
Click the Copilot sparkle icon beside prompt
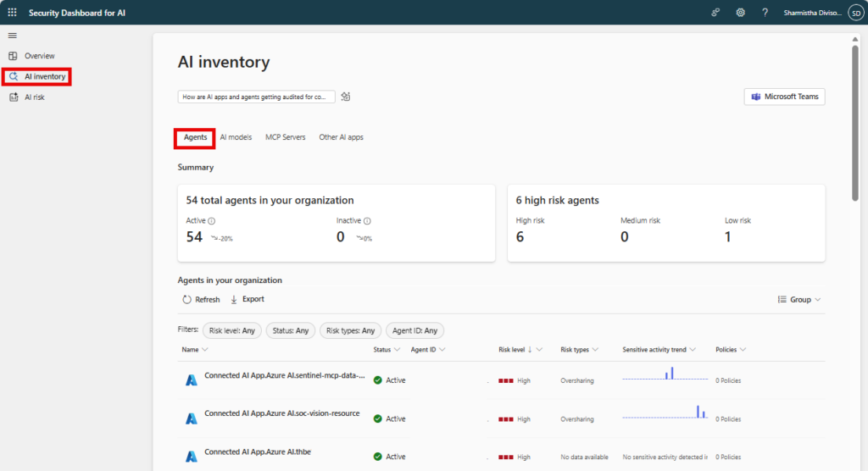[346, 97]
